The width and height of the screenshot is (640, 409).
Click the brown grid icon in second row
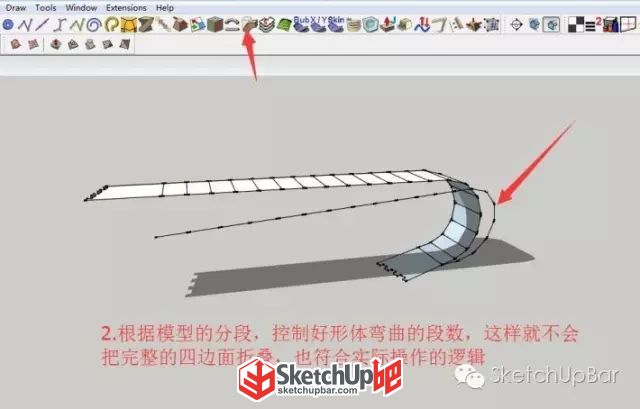pyautogui.click(x=33, y=44)
